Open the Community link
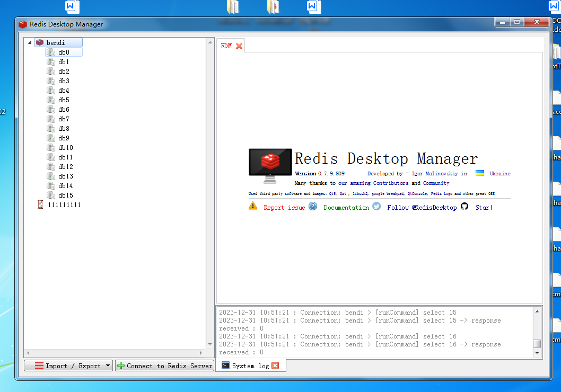Image resolution: width=561 pixels, height=392 pixels. click(x=436, y=183)
